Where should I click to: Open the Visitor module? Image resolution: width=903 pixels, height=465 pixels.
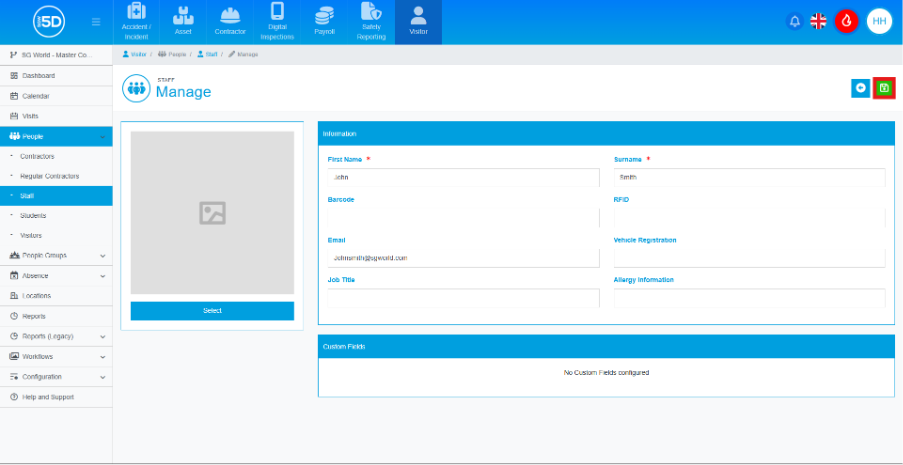click(418, 22)
